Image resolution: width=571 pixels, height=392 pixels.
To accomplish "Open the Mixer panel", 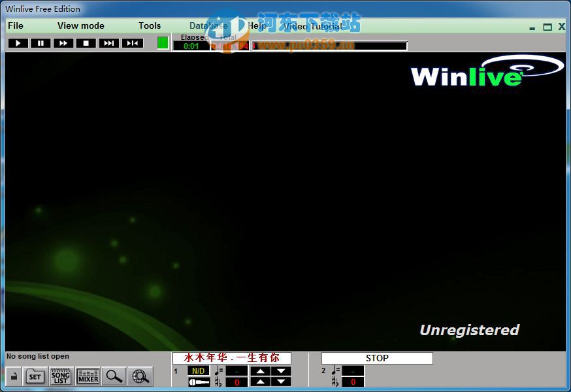I will (x=88, y=376).
